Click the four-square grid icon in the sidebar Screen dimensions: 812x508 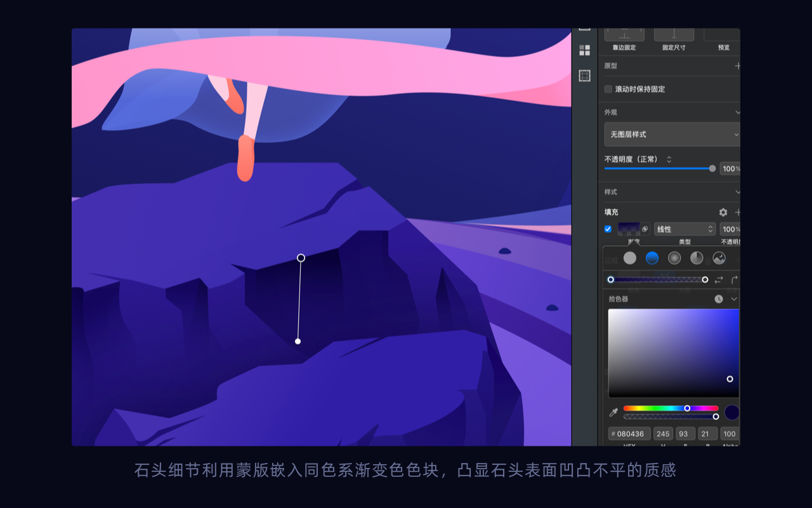[585, 50]
